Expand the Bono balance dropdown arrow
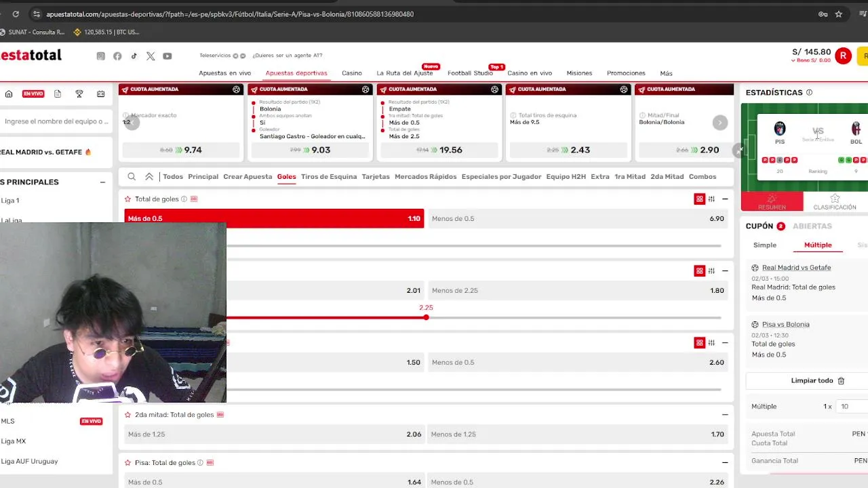Viewport: 868px width, 488px height. 793,61
